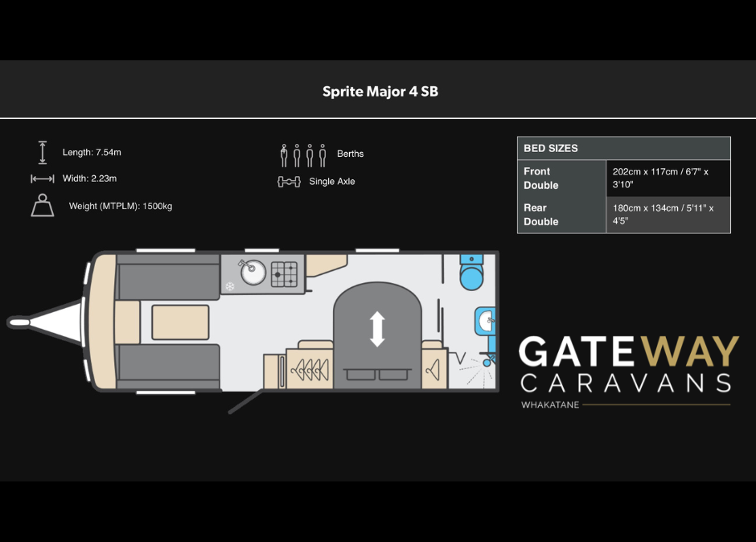Viewport: 756px width, 542px height.
Task: Click the hob burner icon in kitchen
Action: pyautogui.click(x=284, y=274)
